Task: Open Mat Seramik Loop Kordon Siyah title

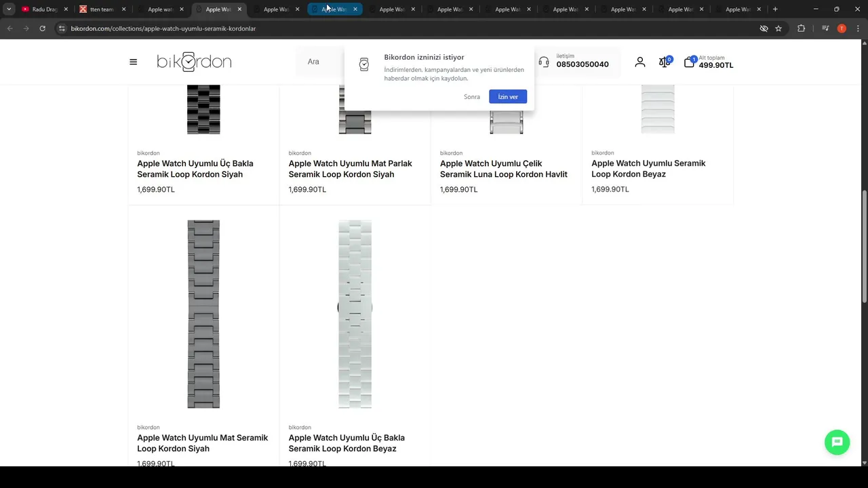Action: coord(203,443)
